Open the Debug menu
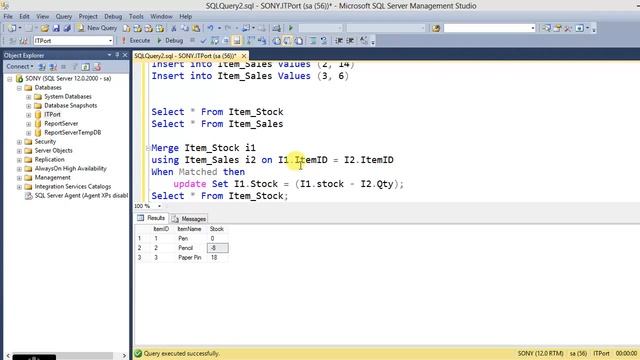Viewport: 640px width, 360px height. pos(113,16)
